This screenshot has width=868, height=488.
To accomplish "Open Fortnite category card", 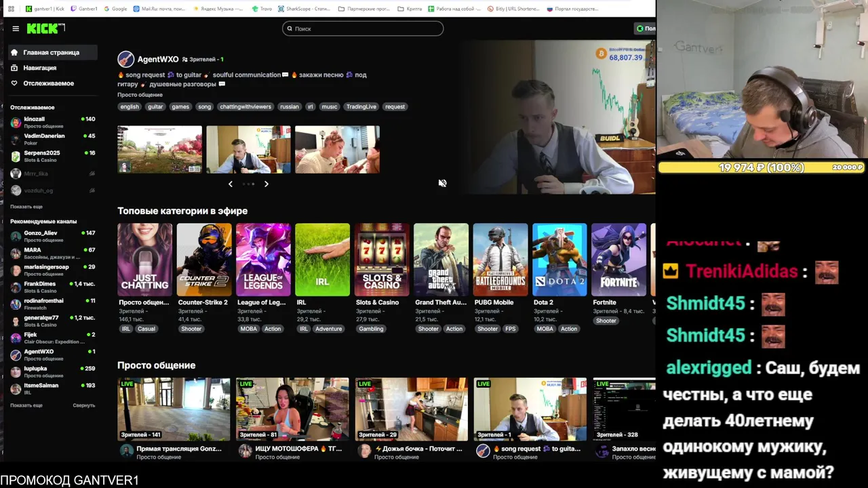I will (618, 260).
